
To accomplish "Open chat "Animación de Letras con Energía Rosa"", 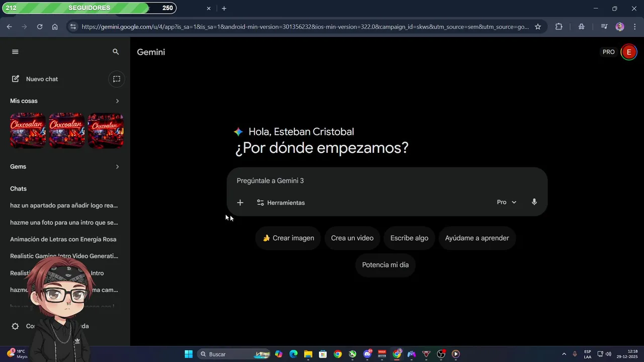I will click(x=64, y=239).
